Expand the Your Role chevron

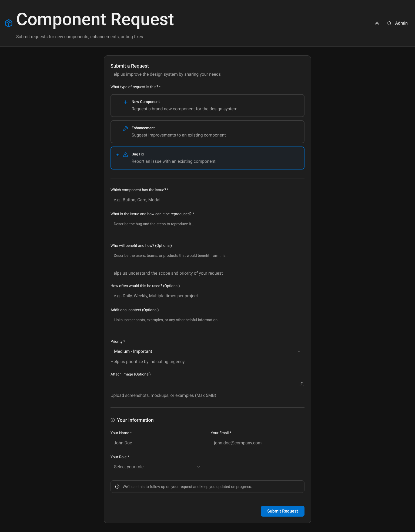pyautogui.click(x=199, y=467)
